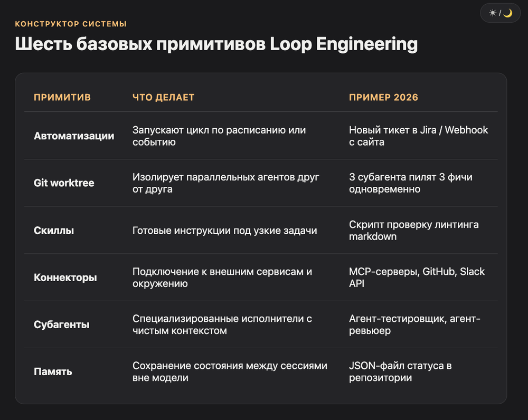The width and height of the screenshot is (528, 420).
Task: Click the Скрипт проверку линтинга markdown cell
Action: point(414,230)
